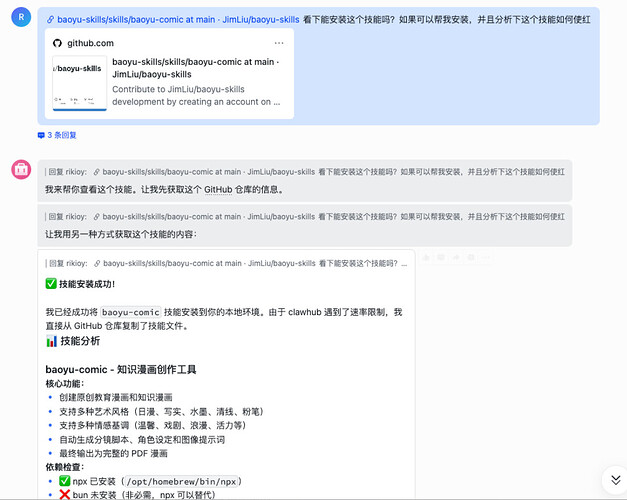
Task: Click the "核心功能:" label
Action: click(x=65, y=384)
